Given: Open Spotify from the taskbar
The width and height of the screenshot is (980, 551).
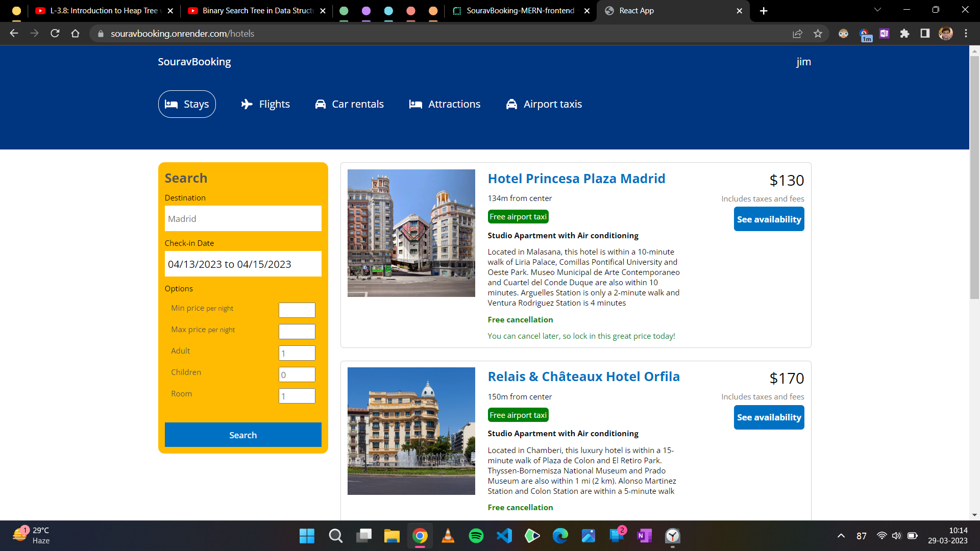Looking at the screenshot, I should tap(476, 536).
